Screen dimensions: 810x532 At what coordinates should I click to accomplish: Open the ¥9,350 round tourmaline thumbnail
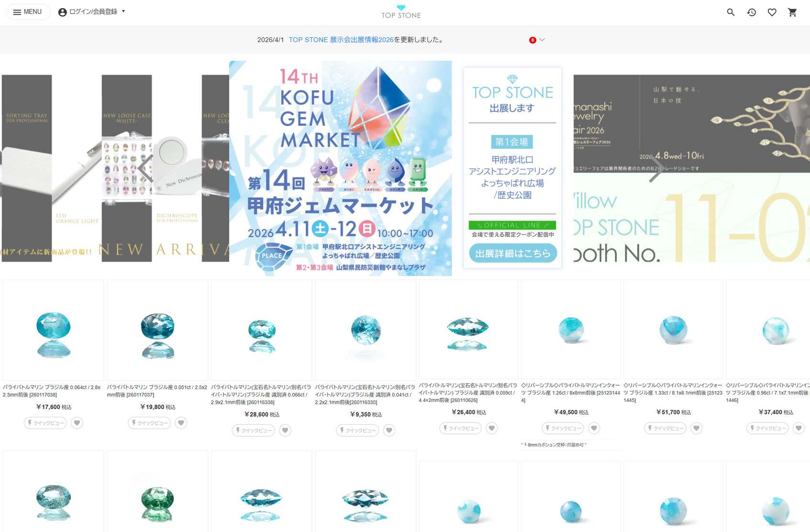pos(366,330)
